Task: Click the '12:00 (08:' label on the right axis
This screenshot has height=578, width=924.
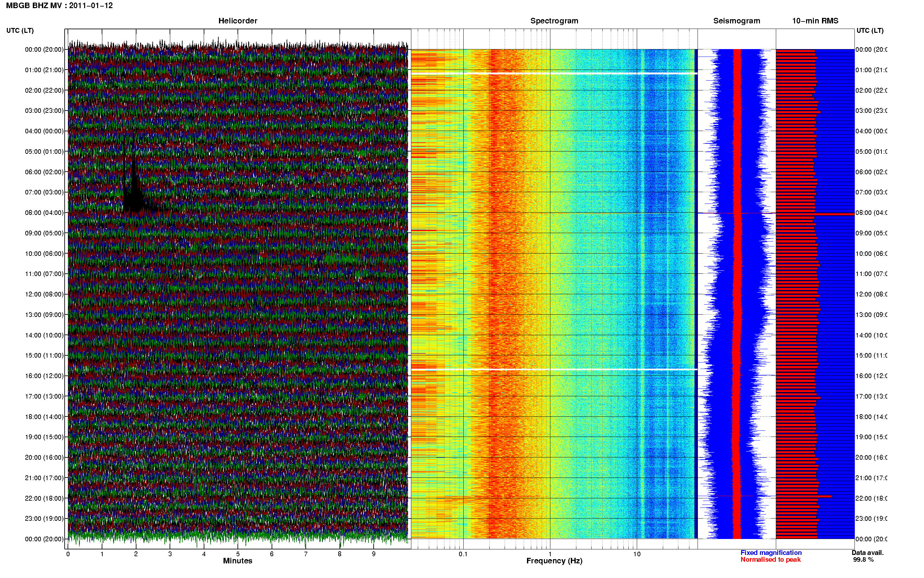Action: [x=871, y=294]
